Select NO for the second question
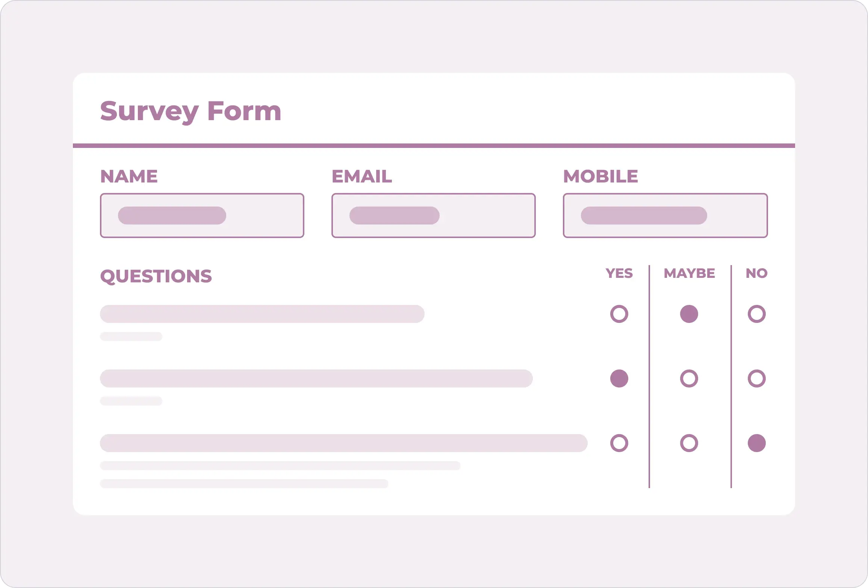868x588 pixels. [757, 378]
